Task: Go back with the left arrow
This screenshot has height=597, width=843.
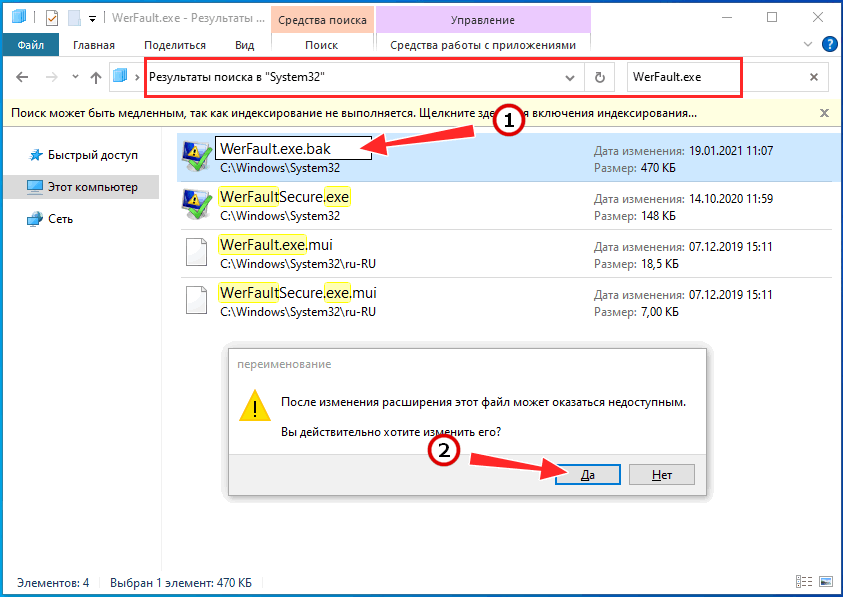Action: 22,77
